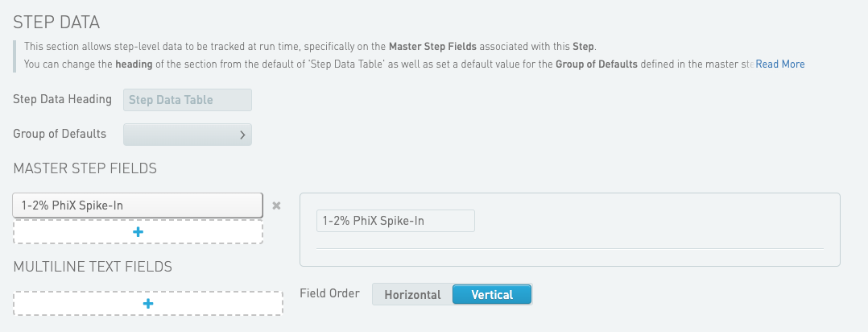The width and height of the screenshot is (868, 332).
Task: Open the Group of Defaults dropdown
Action: (188, 135)
